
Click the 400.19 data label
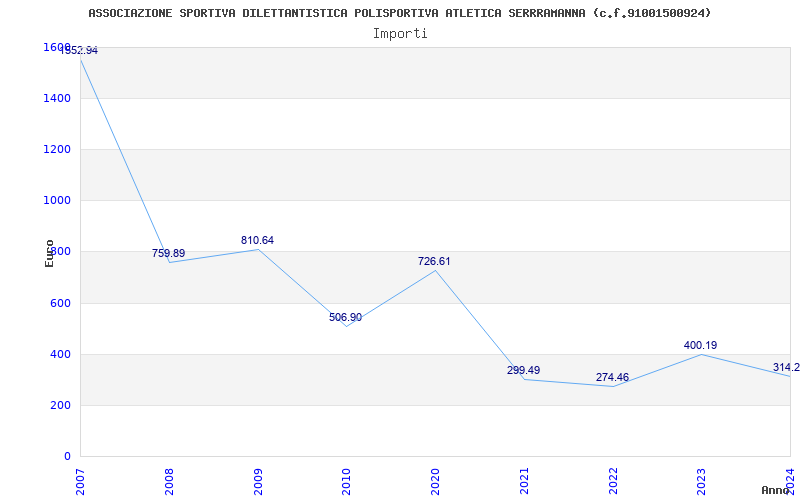pos(701,345)
